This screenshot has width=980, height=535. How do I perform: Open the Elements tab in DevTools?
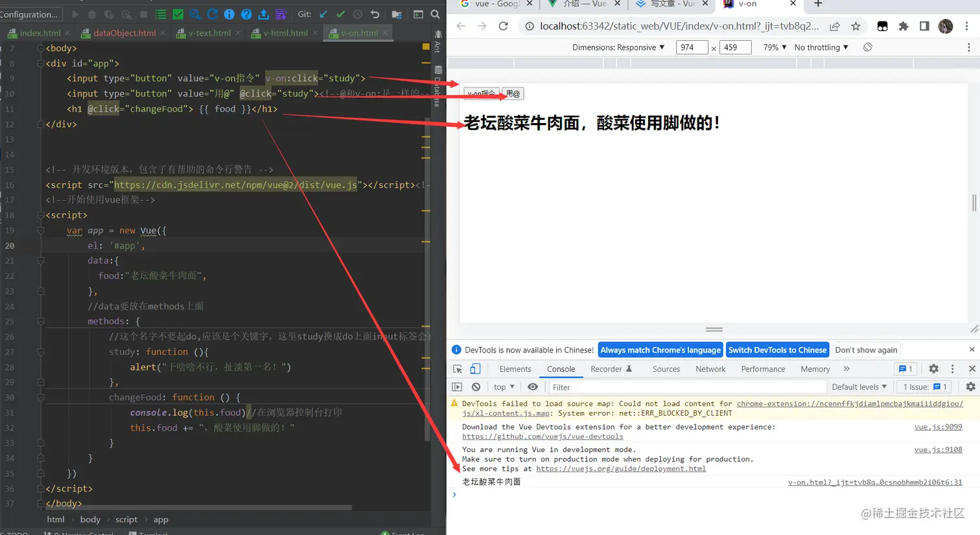pos(515,369)
